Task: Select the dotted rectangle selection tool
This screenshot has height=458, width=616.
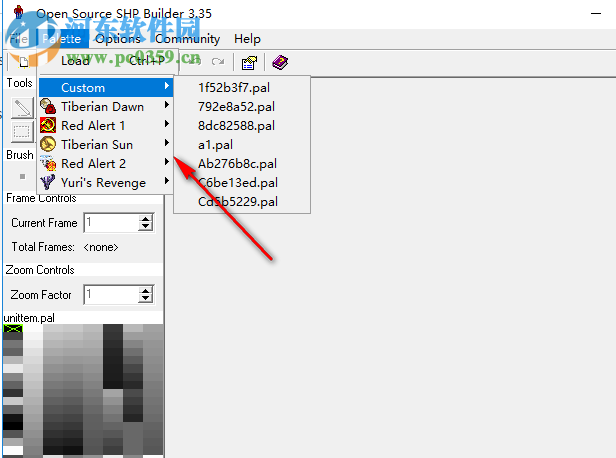Action: click(x=22, y=132)
